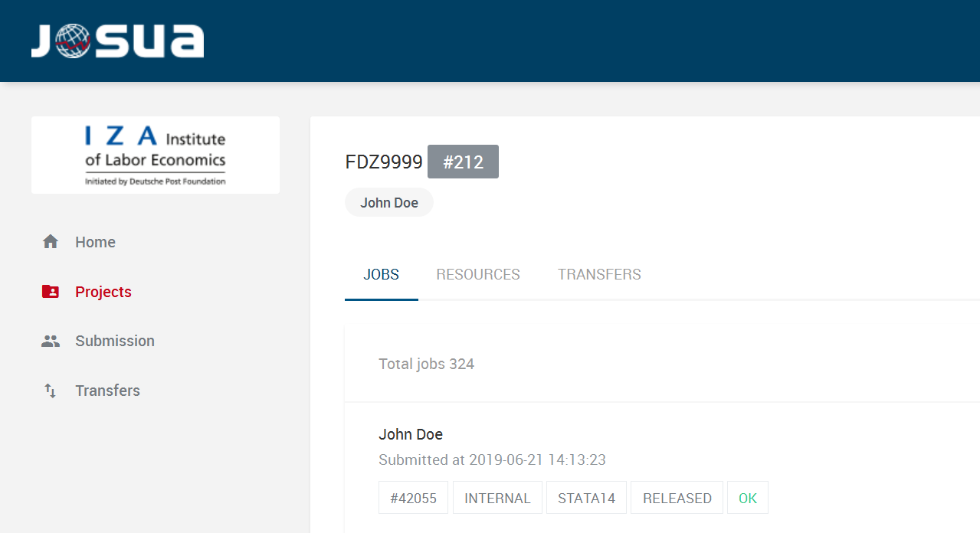The width and height of the screenshot is (980, 533).
Task: Click the INTERNAL badge
Action: tap(497, 497)
